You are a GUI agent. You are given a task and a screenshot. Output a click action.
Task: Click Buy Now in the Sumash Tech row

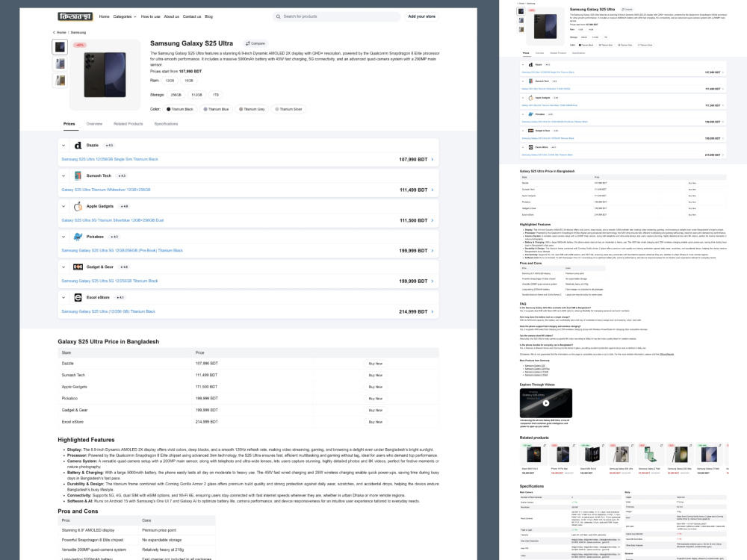coord(376,376)
